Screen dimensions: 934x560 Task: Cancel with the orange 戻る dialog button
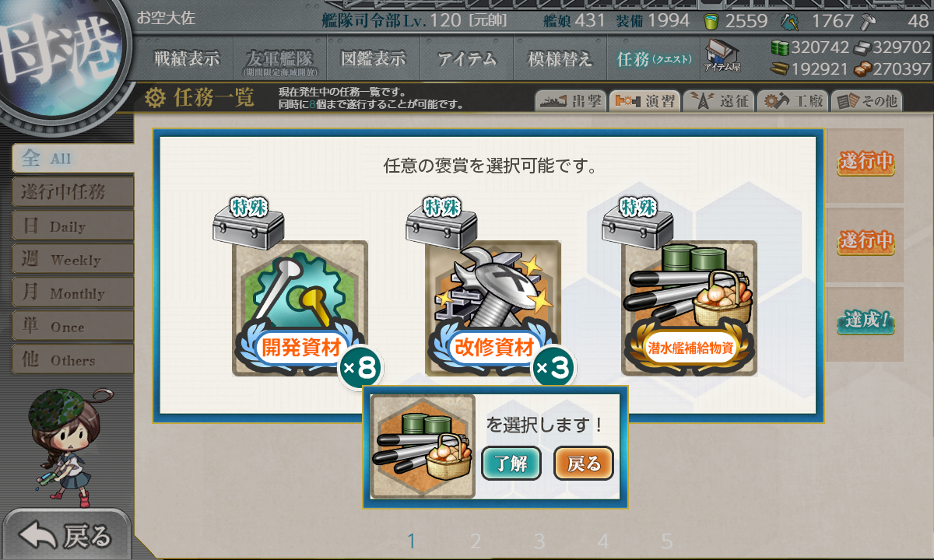584,464
